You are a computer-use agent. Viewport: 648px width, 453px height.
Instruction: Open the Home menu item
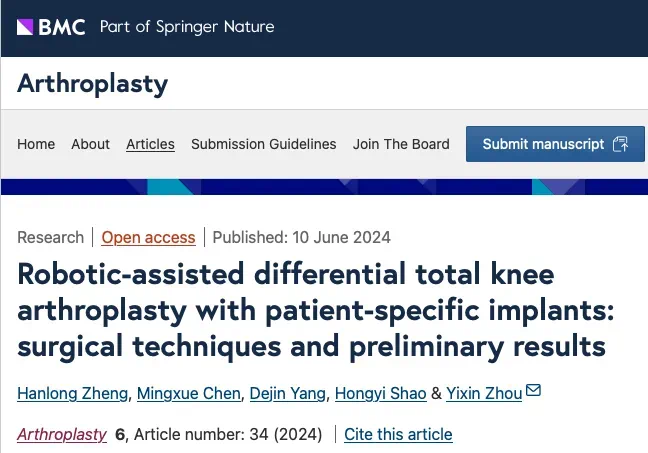pos(36,144)
